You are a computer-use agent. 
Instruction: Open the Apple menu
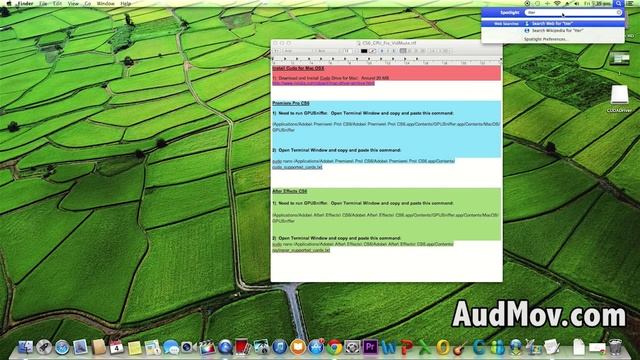(9, 3)
